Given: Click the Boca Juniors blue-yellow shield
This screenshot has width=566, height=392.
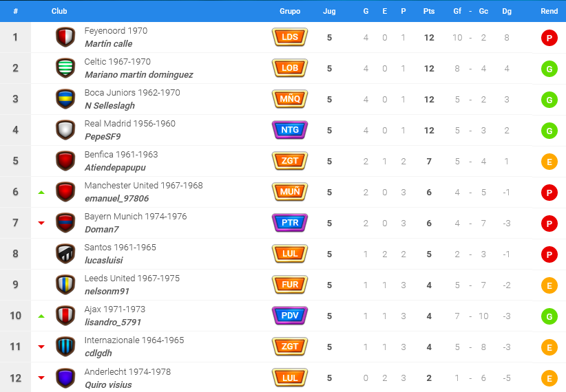Looking at the screenshot, I should (x=65, y=99).
